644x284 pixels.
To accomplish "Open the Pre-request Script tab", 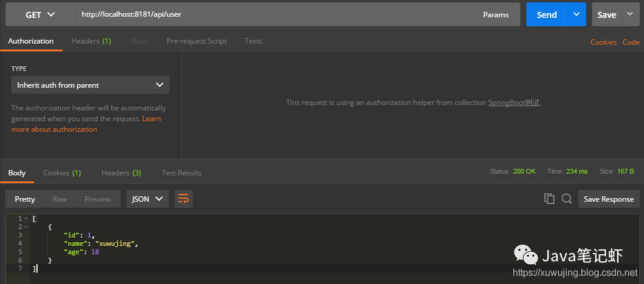I will (x=197, y=41).
